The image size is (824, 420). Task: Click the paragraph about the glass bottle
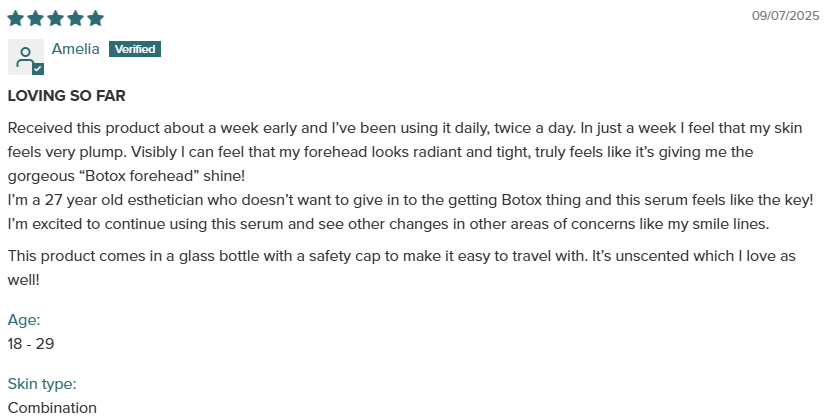401,268
